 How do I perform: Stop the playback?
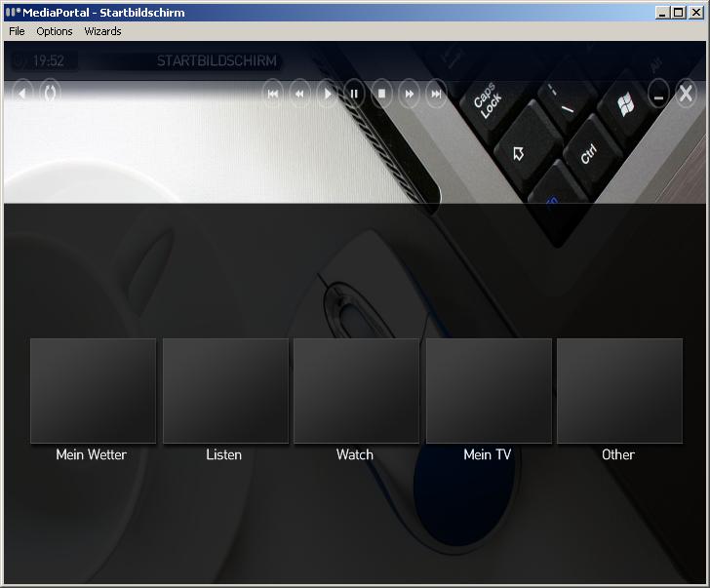click(381, 94)
